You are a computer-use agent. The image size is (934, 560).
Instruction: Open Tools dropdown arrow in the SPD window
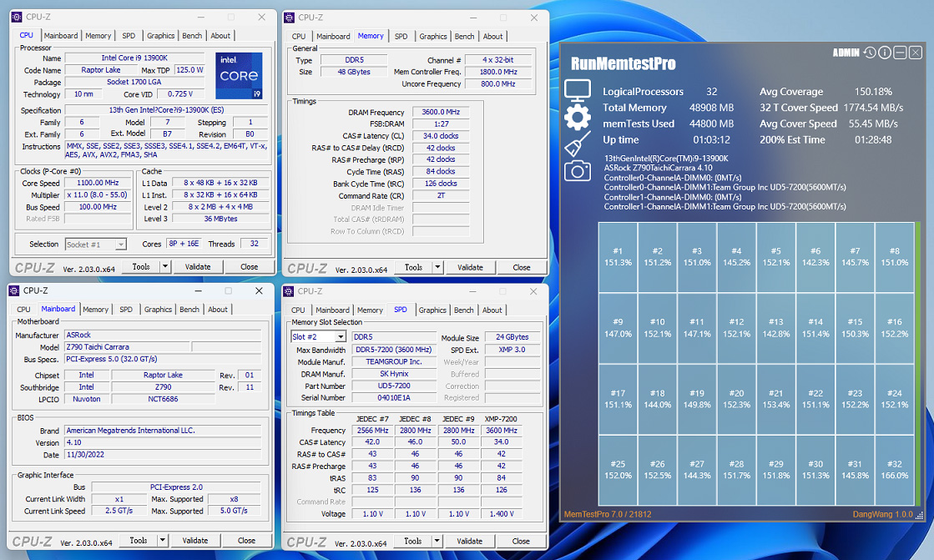point(437,541)
